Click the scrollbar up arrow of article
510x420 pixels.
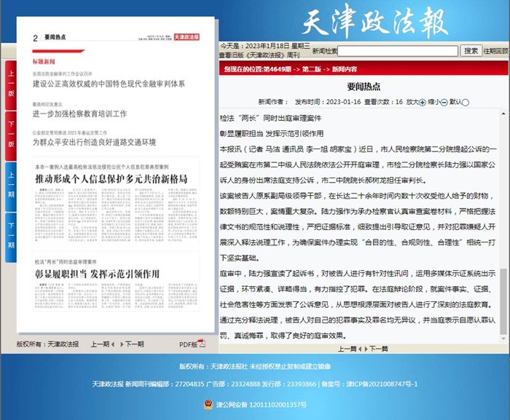(x=503, y=114)
